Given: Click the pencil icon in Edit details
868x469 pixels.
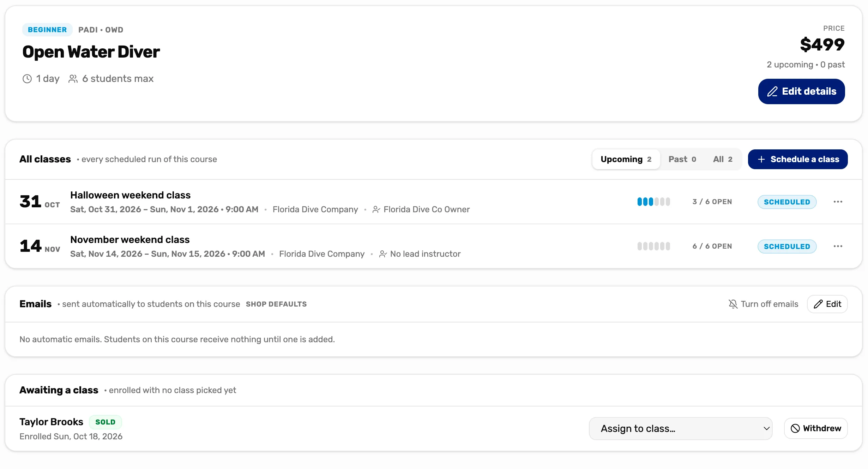Looking at the screenshot, I should pos(772,91).
